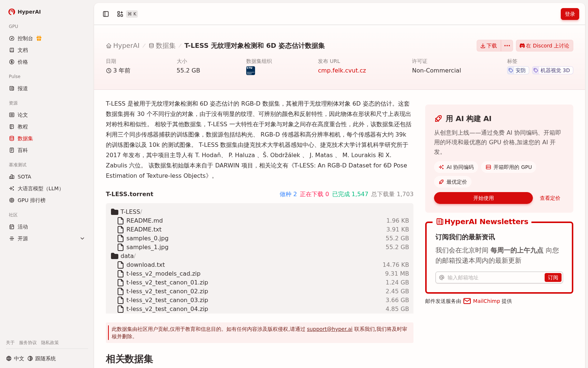Image resolution: width=588 pixels, height=368 pixels.
Task: Open the 中文 language selector
Action: tap(15, 358)
